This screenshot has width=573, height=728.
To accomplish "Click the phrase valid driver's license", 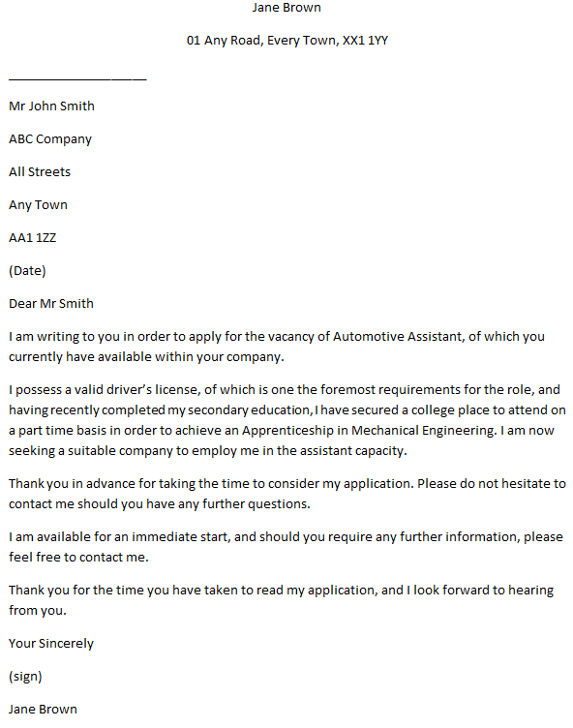I will tap(136, 389).
